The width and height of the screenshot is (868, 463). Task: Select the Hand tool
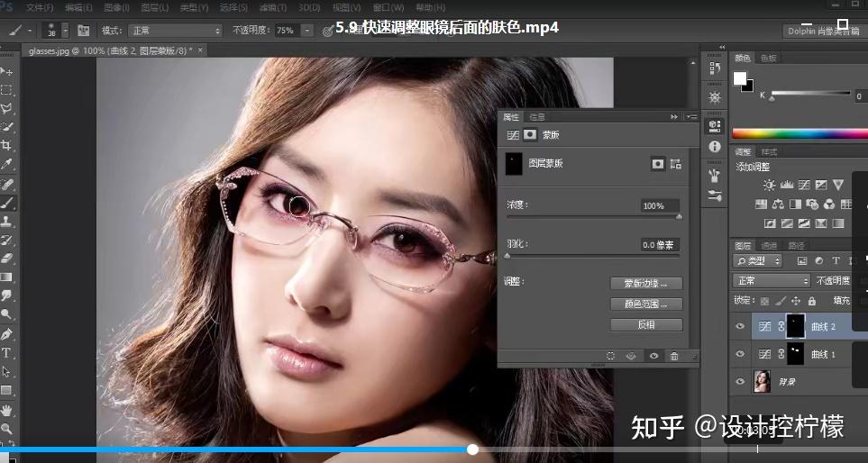pyautogui.click(x=6, y=411)
